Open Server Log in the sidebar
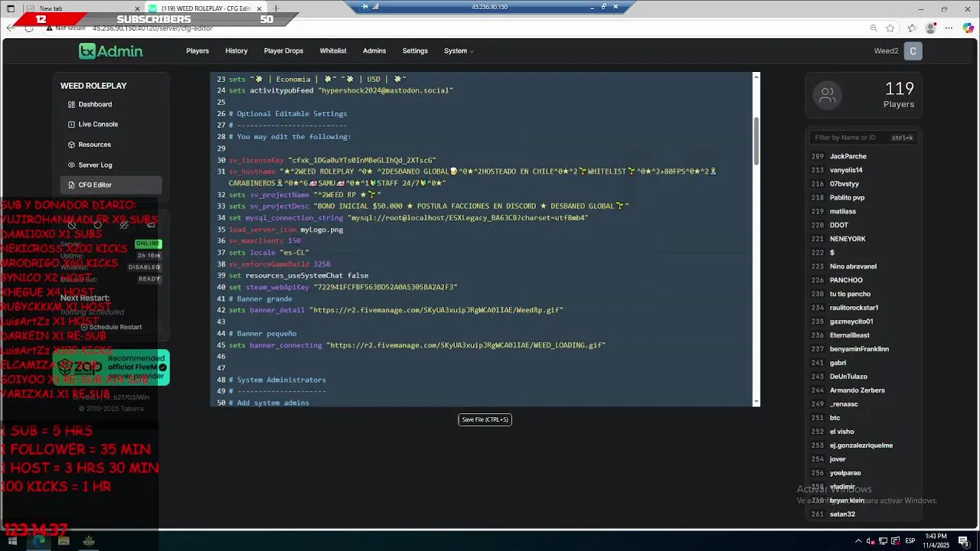The width and height of the screenshot is (980, 551). [111, 165]
